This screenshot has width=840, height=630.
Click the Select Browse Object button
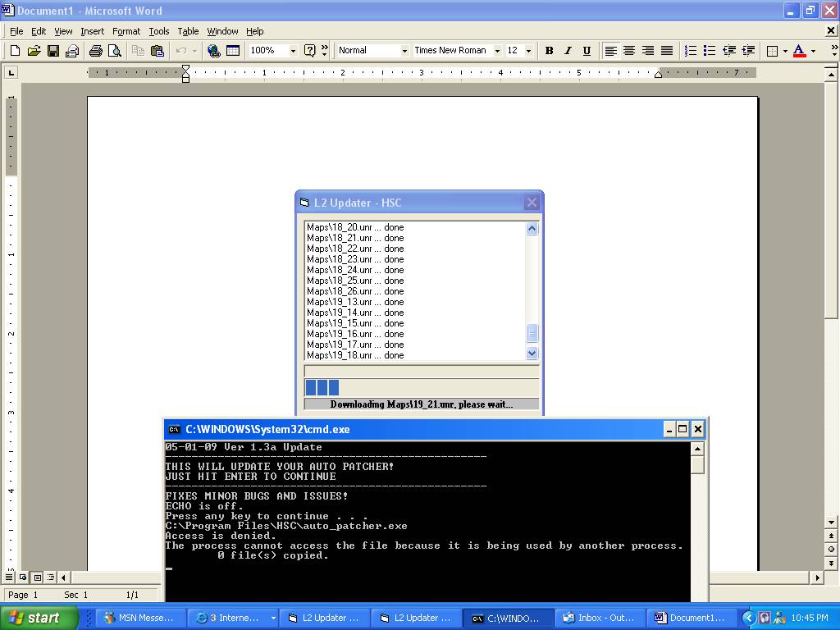[x=832, y=549]
